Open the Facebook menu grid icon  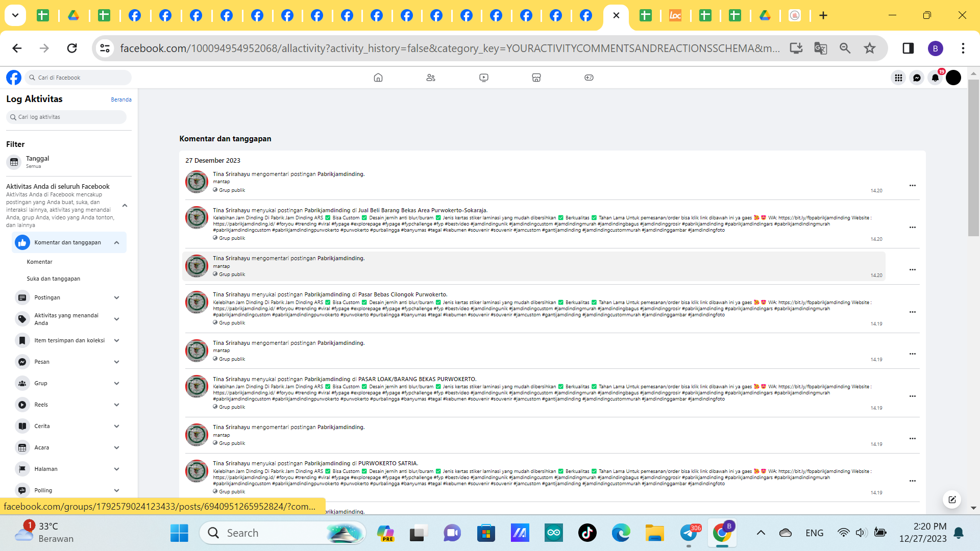pyautogui.click(x=898, y=78)
